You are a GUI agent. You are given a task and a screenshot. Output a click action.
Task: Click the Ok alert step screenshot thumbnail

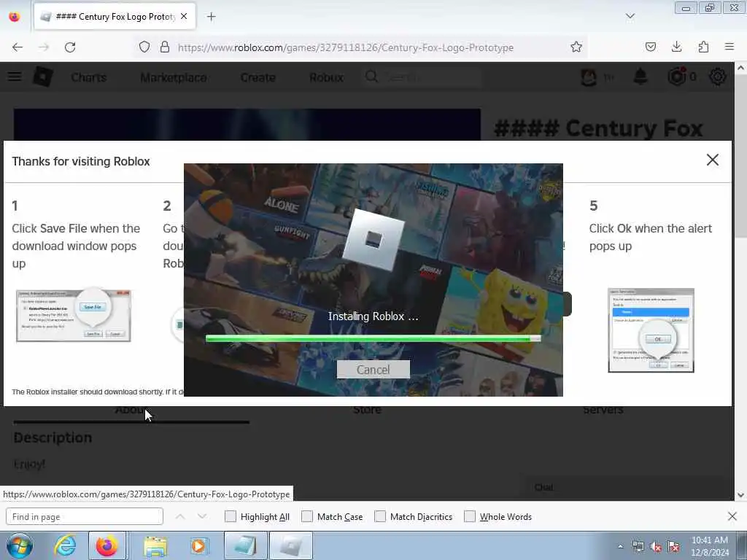click(651, 330)
